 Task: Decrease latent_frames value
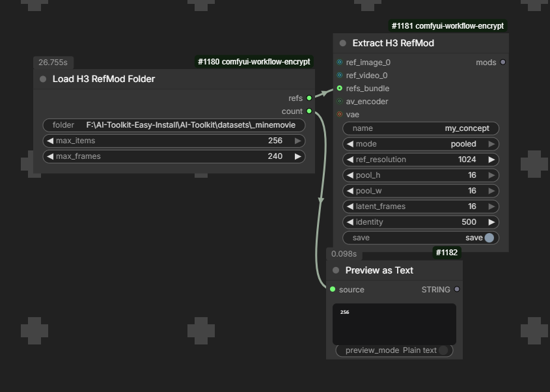[x=350, y=206]
